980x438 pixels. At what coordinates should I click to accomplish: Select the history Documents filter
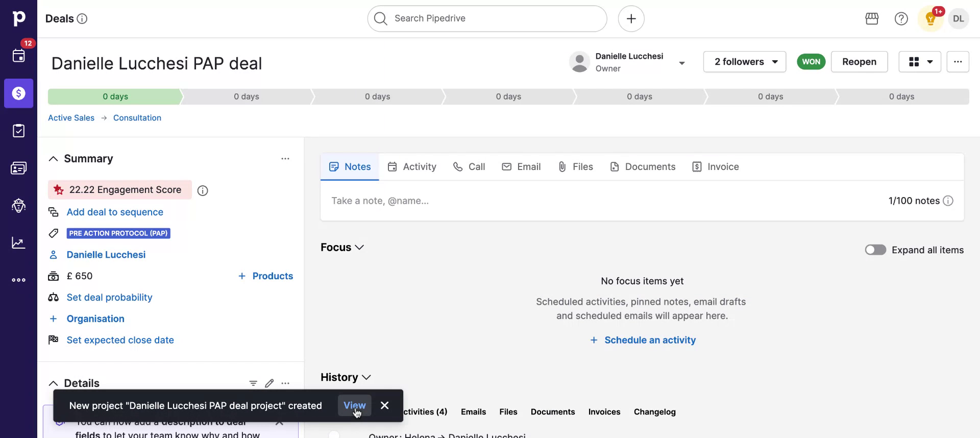tap(553, 412)
